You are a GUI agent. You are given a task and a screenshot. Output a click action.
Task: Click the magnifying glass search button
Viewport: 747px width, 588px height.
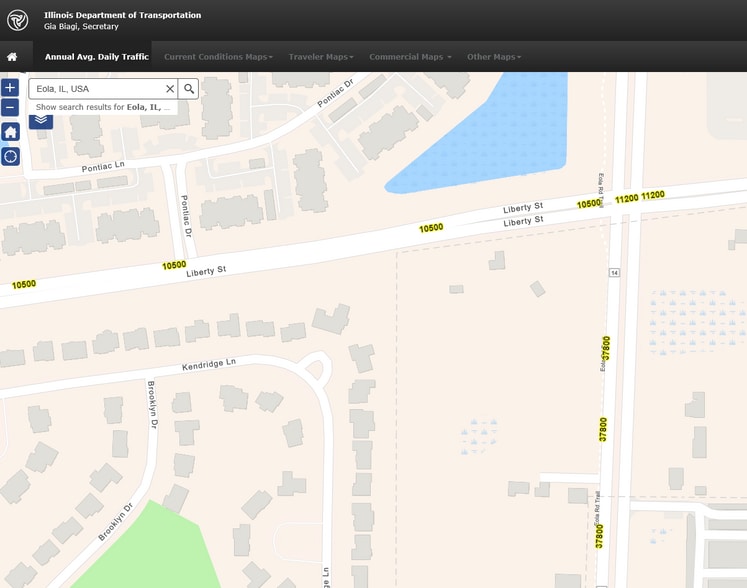189,89
